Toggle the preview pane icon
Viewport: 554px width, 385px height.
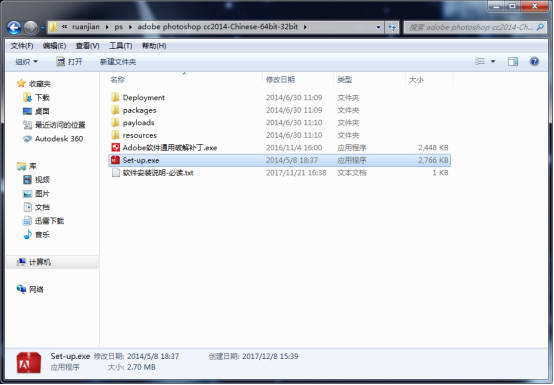tap(513, 61)
